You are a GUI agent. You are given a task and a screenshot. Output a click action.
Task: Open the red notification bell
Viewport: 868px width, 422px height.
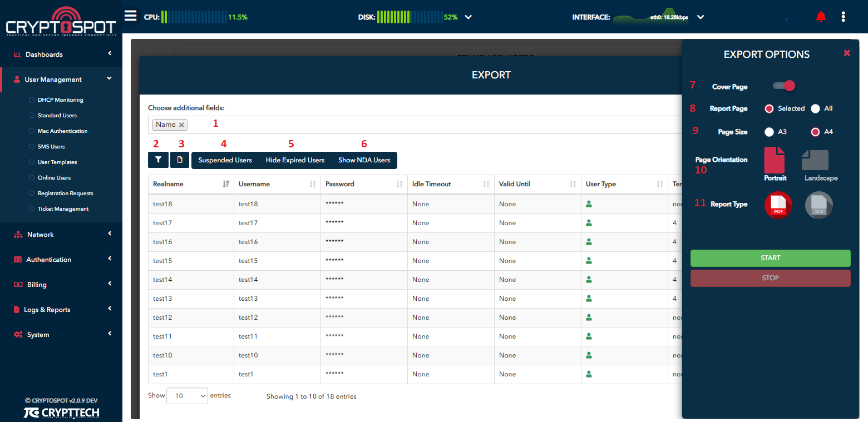tap(821, 17)
